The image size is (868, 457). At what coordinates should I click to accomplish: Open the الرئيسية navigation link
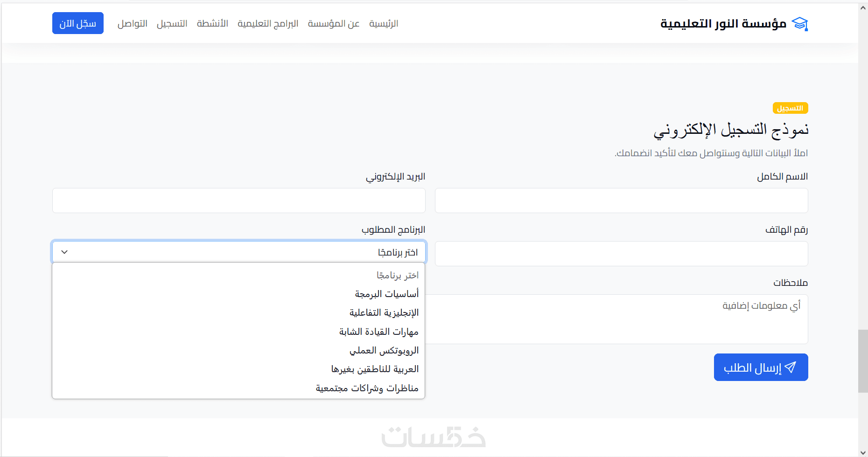click(384, 24)
